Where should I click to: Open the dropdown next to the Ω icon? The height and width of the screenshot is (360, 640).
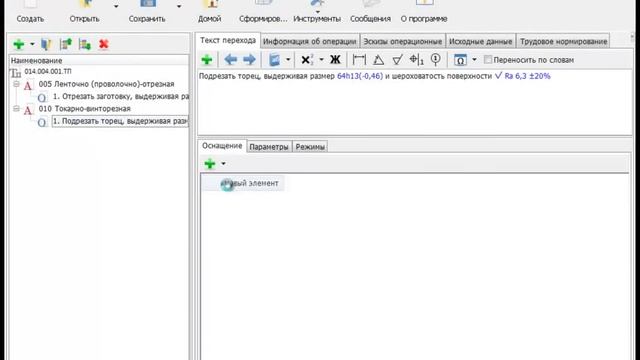(x=474, y=60)
